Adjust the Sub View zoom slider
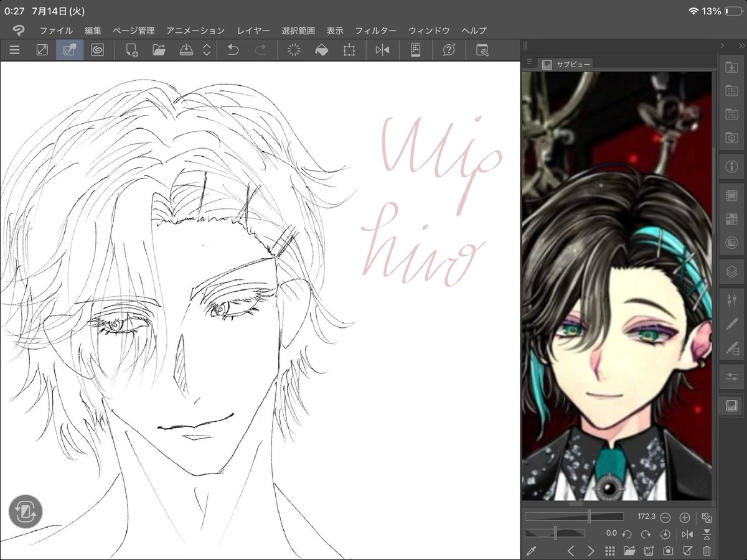Image resolution: width=747 pixels, height=560 pixels. [x=574, y=516]
